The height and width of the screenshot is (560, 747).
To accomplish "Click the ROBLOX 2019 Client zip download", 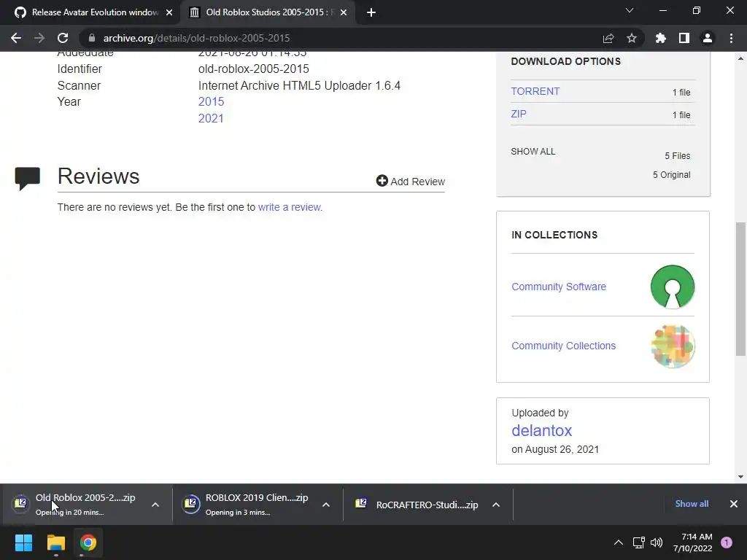I will [247, 505].
